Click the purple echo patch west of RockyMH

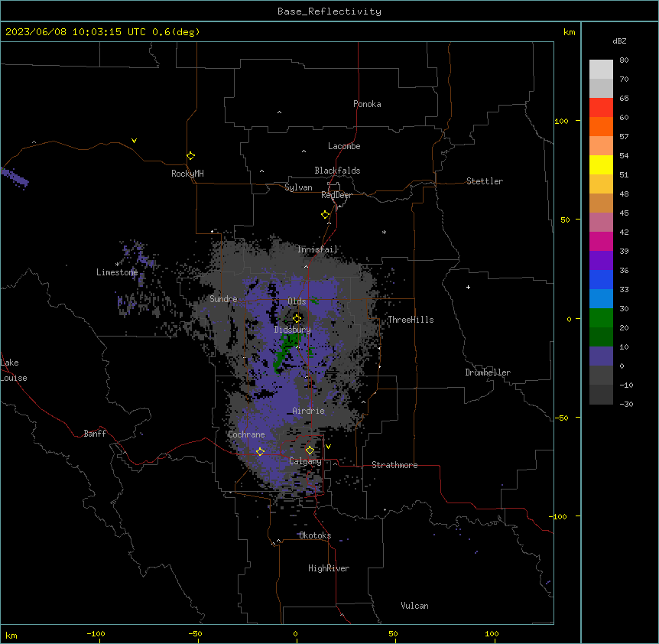(15, 177)
